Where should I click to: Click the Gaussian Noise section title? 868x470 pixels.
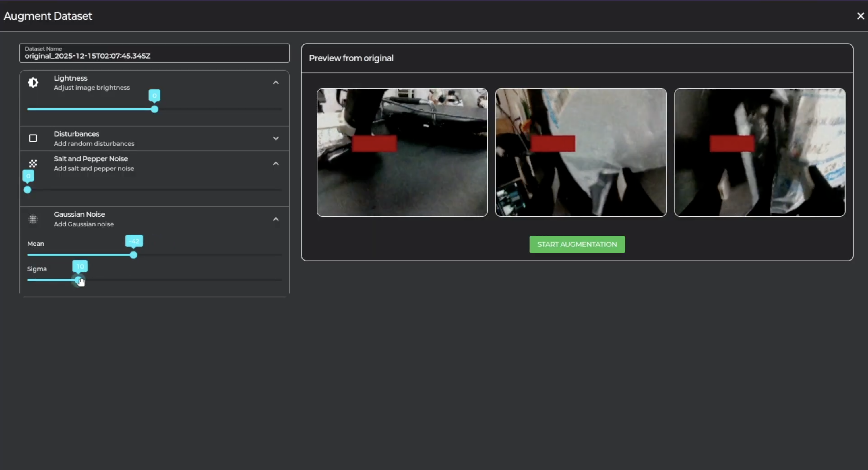[x=80, y=214]
